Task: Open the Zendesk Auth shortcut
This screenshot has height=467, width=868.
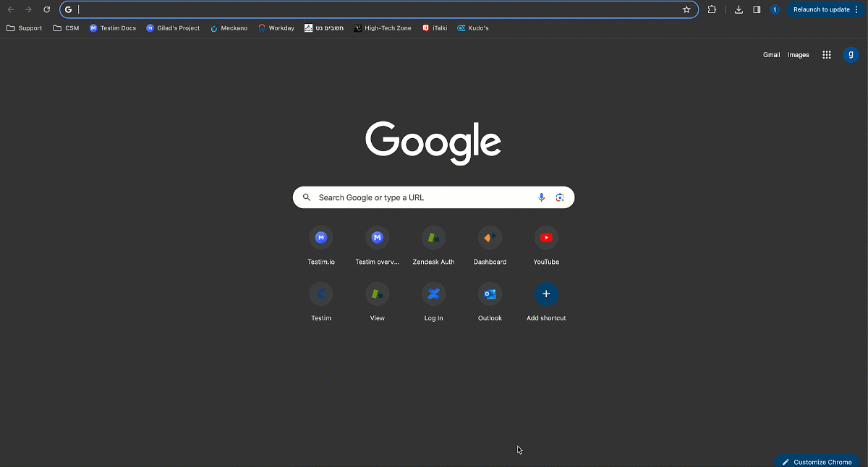Action: (433, 246)
